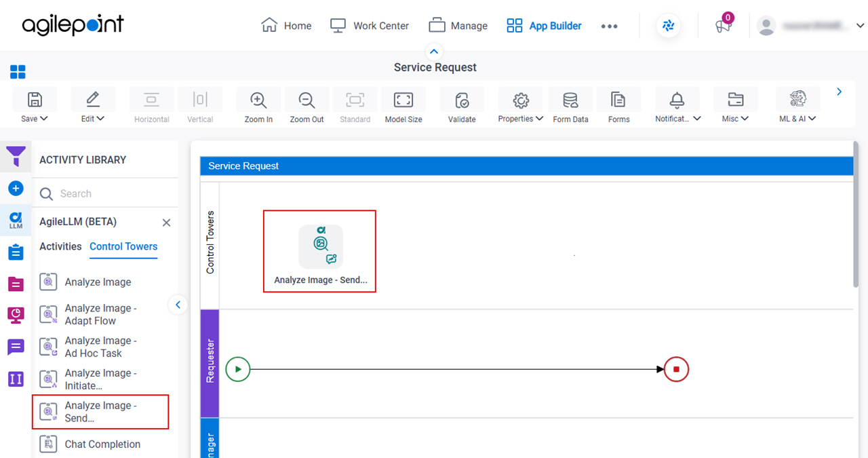
Task: Run the Validate tool
Action: pos(462,100)
